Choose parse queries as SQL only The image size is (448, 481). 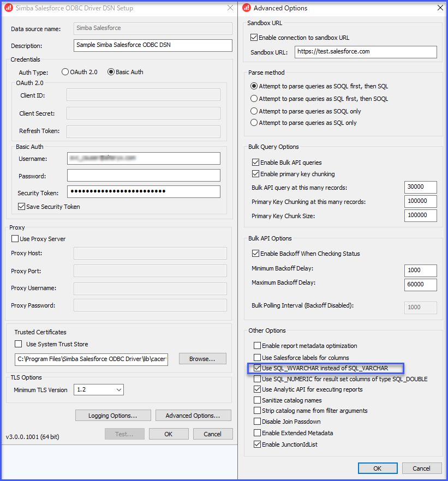(254, 123)
